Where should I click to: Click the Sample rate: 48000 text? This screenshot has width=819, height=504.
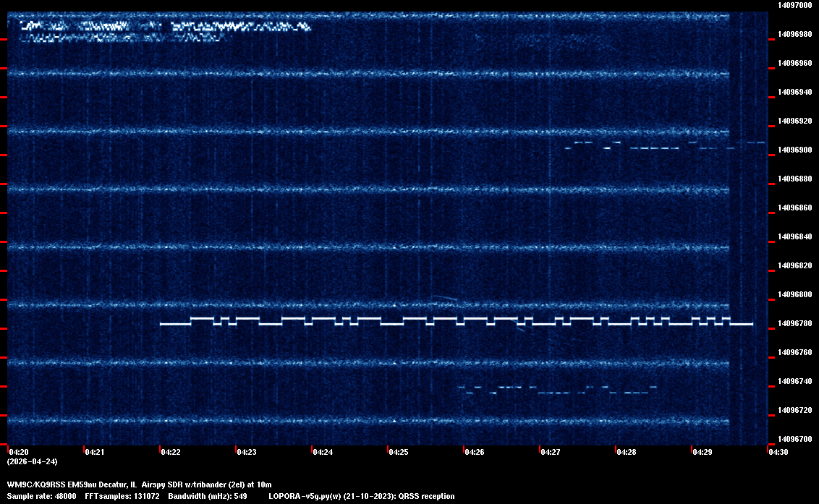(x=41, y=496)
